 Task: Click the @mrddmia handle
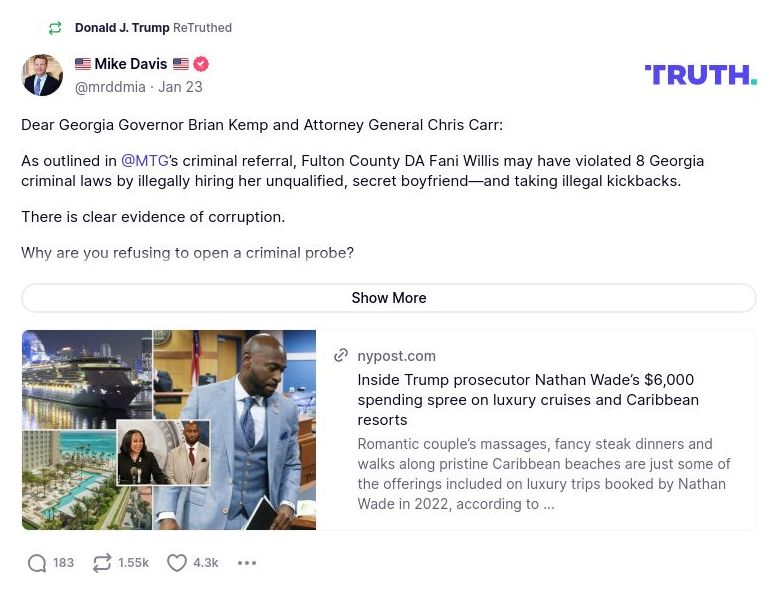click(x=110, y=87)
